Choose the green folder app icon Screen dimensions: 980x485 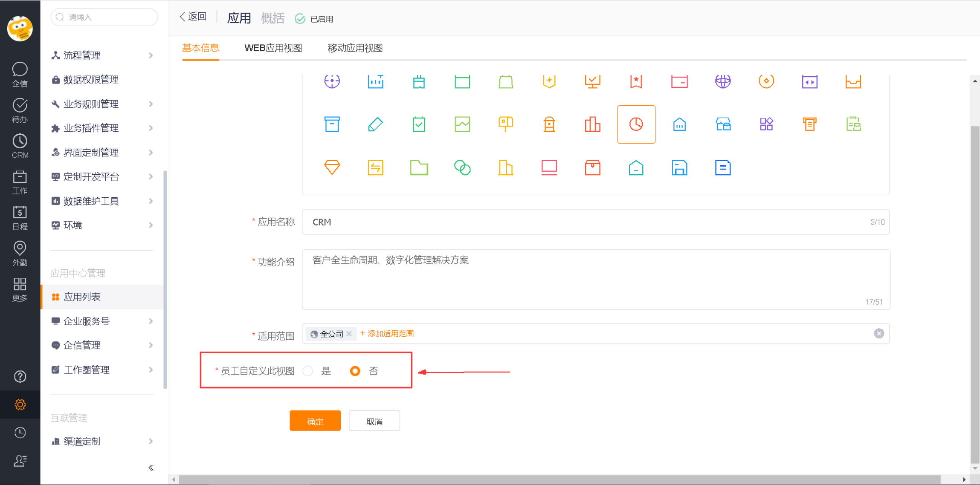[419, 167]
